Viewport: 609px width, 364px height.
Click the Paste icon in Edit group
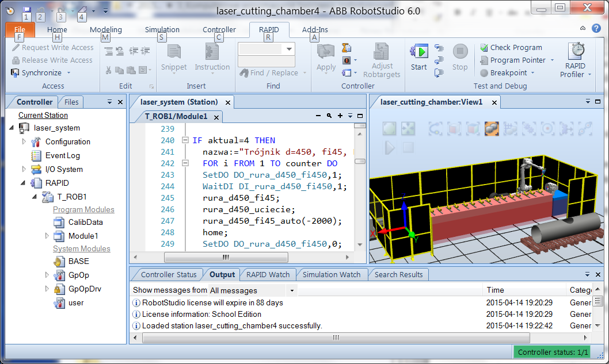pyautogui.click(x=131, y=70)
